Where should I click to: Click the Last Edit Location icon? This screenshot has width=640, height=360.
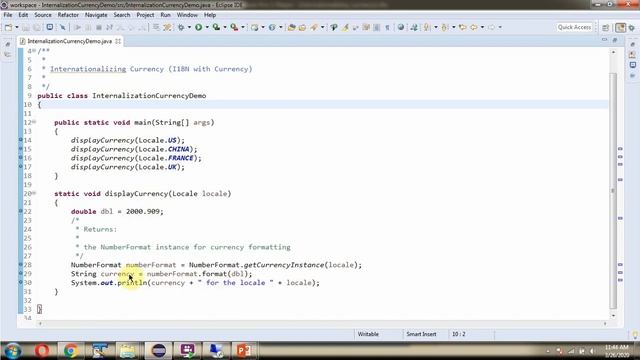tap(462, 27)
